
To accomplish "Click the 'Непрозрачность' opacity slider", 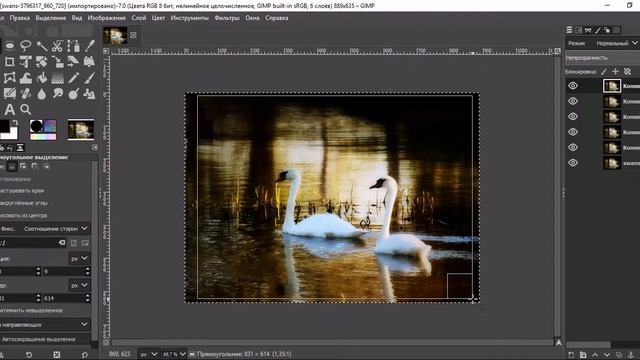I will 602,58.
